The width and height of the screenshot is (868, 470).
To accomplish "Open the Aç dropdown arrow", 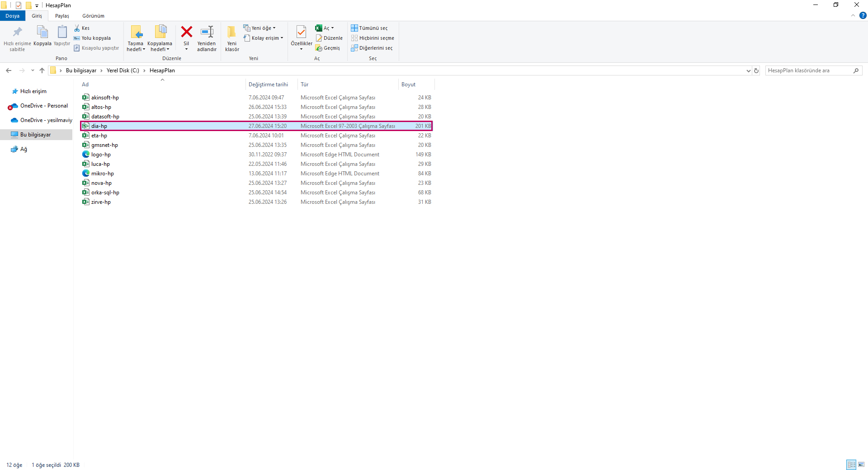I will 333,28.
